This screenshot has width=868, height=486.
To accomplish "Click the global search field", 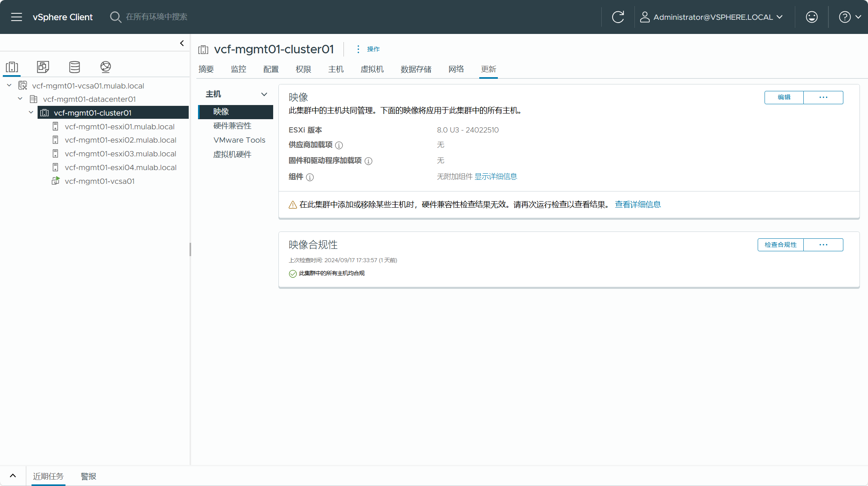I will click(156, 17).
